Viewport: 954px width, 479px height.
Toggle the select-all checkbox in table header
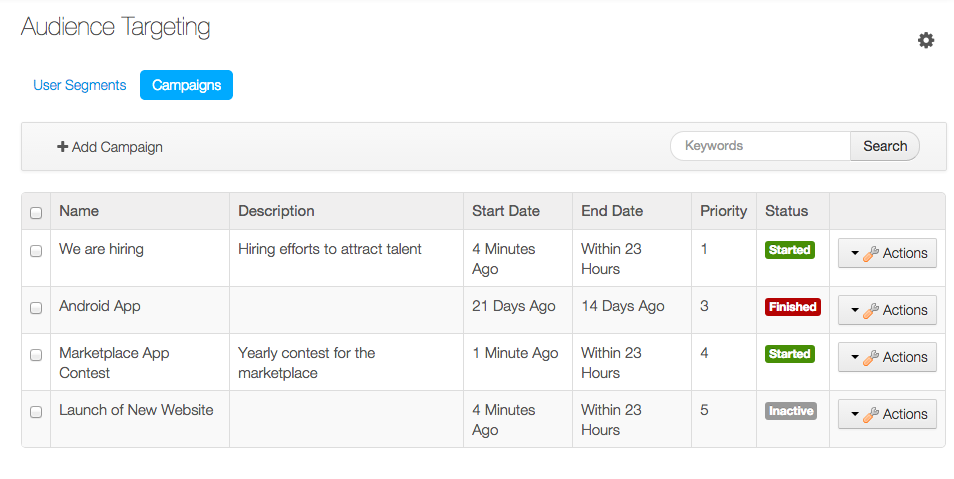coord(36,212)
